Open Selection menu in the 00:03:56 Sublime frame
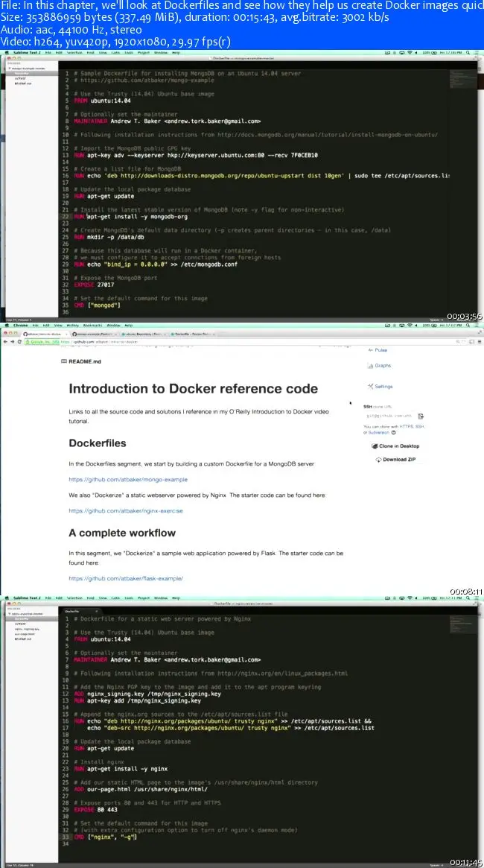484x868 pixels. pyautogui.click(x=74, y=53)
